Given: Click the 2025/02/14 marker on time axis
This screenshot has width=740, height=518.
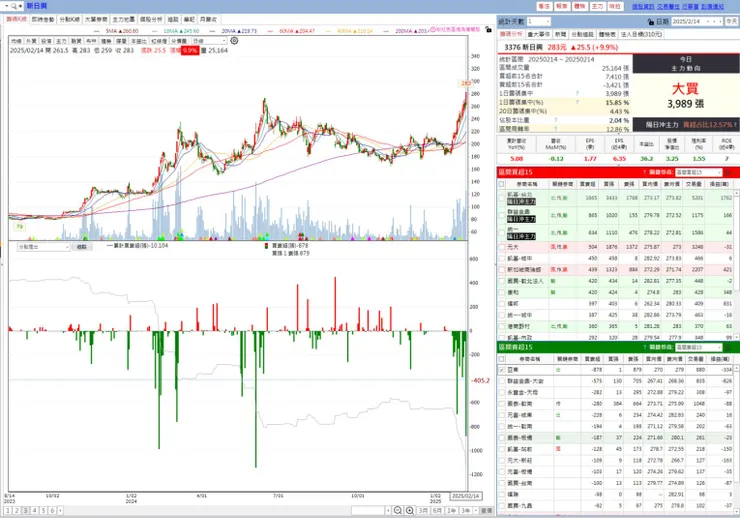Looking at the screenshot, I should click(x=466, y=496).
